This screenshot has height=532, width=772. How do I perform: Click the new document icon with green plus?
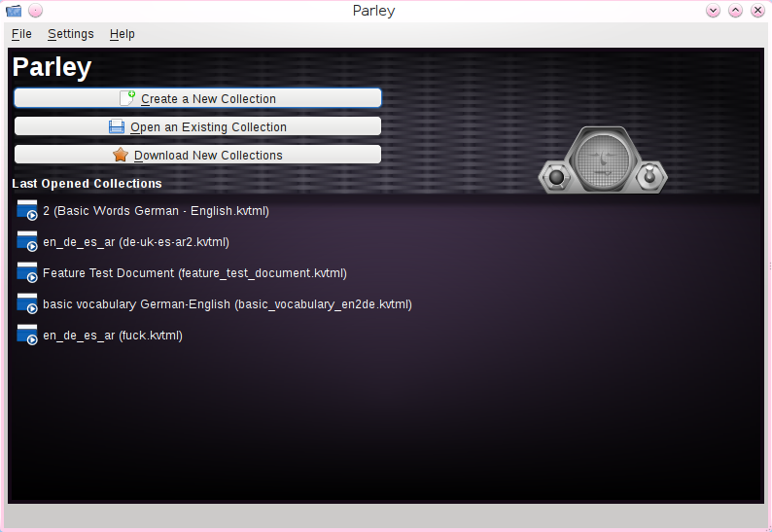127,98
